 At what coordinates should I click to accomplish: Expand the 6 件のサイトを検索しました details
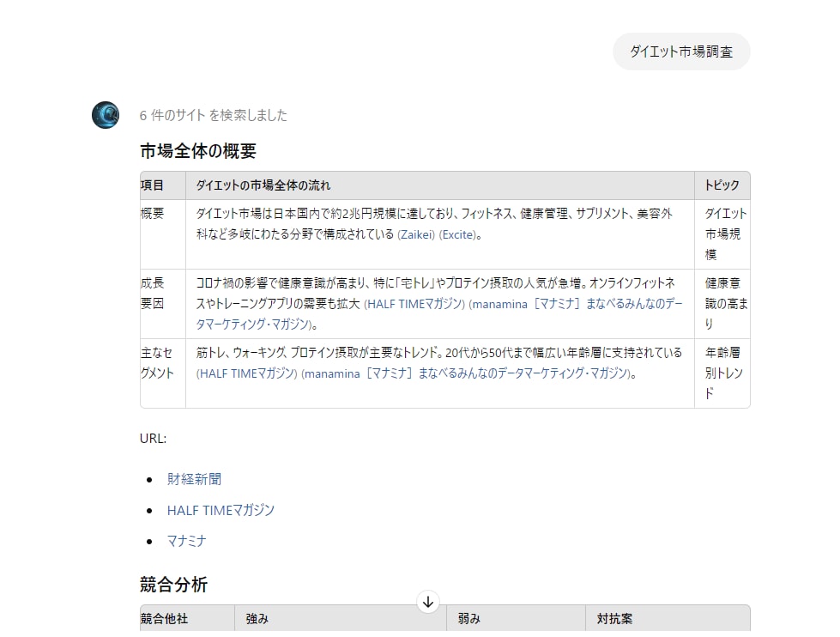[213, 115]
